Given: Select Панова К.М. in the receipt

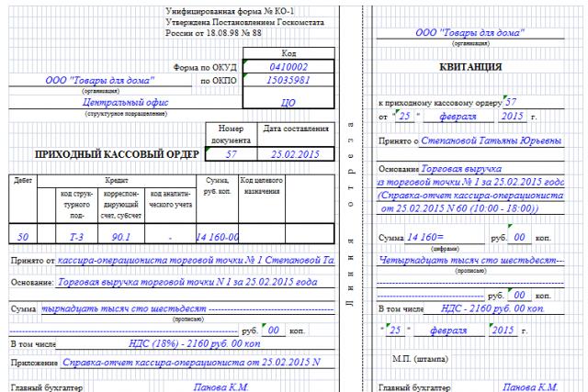Looking at the screenshot, I should click(530, 387).
